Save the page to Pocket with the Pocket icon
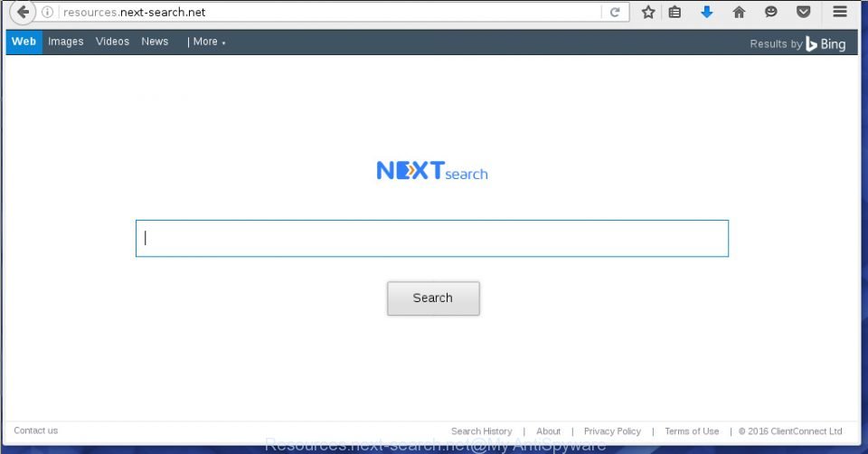This screenshot has height=454, width=868. click(x=803, y=12)
